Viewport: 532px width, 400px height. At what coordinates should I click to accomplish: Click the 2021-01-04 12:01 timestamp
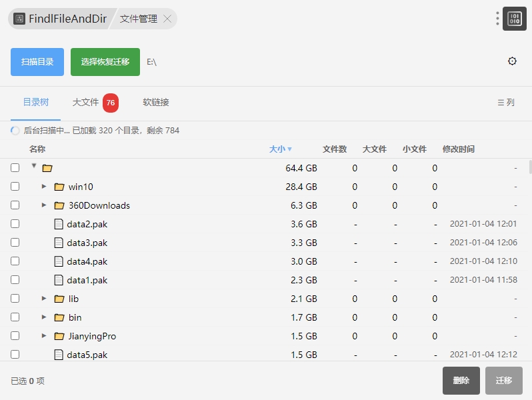point(483,224)
